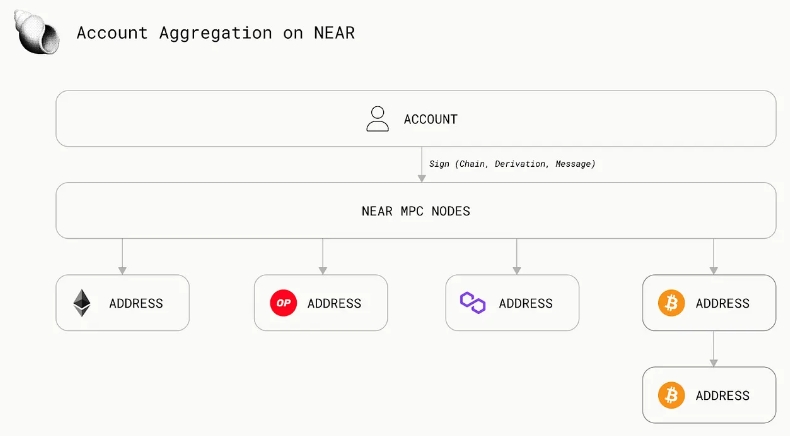This screenshot has width=790, height=436.
Task: Click the seashell logo in the header
Action: 36,32
